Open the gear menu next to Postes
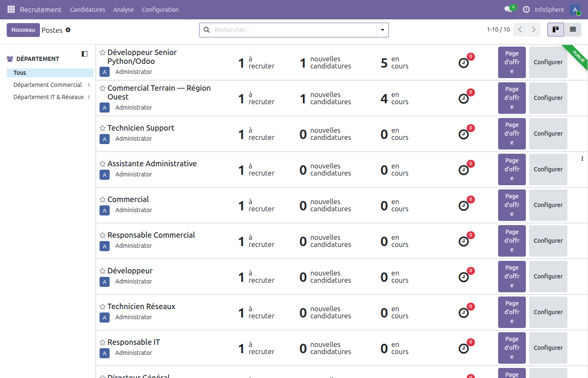 point(68,30)
